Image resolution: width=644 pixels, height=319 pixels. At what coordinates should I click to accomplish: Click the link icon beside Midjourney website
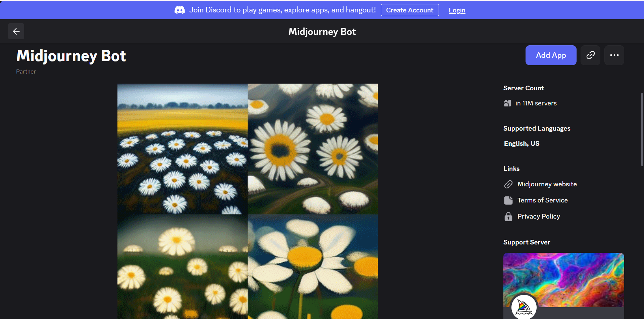click(508, 184)
